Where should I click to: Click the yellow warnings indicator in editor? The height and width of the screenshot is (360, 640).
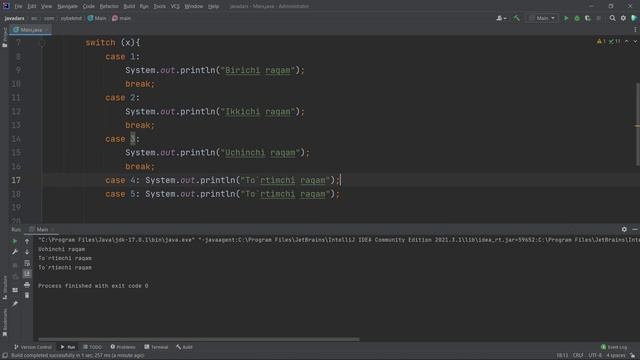point(601,41)
